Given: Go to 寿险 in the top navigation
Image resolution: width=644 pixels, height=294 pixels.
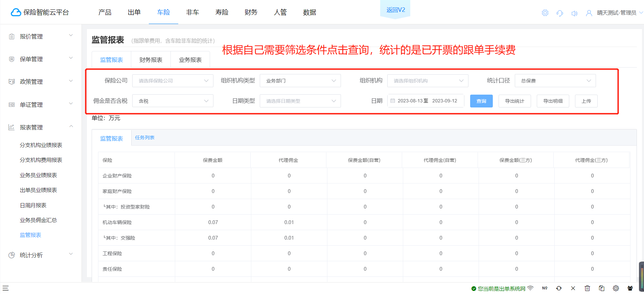Looking at the screenshot, I should (x=222, y=13).
